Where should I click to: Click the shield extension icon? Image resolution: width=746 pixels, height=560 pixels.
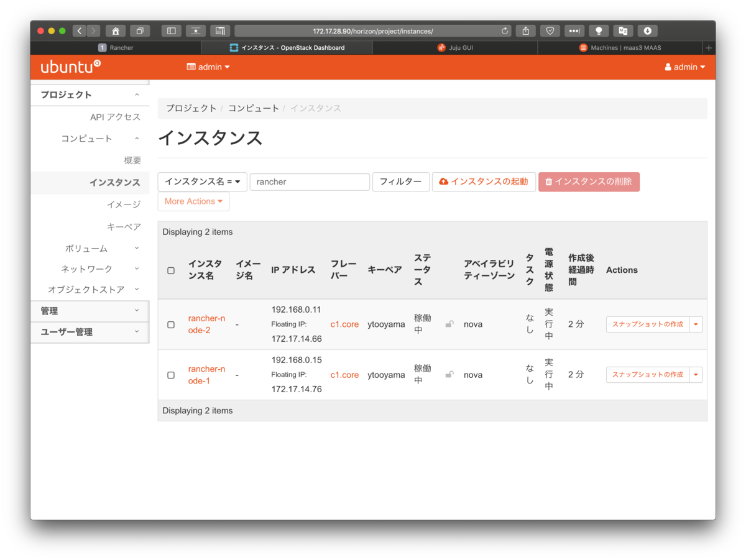click(550, 30)
